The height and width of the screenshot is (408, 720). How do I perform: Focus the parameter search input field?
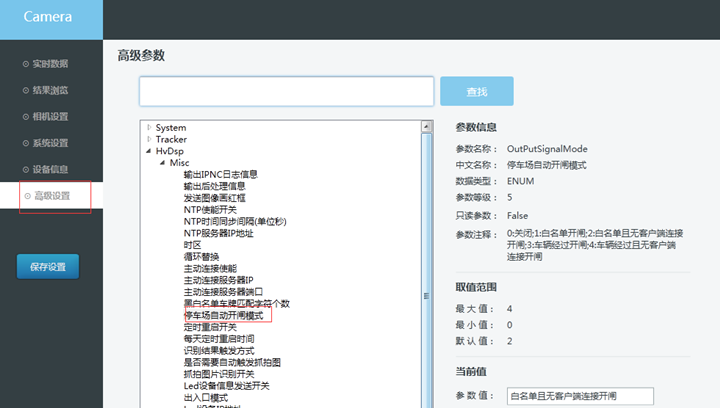pos(287,91)
